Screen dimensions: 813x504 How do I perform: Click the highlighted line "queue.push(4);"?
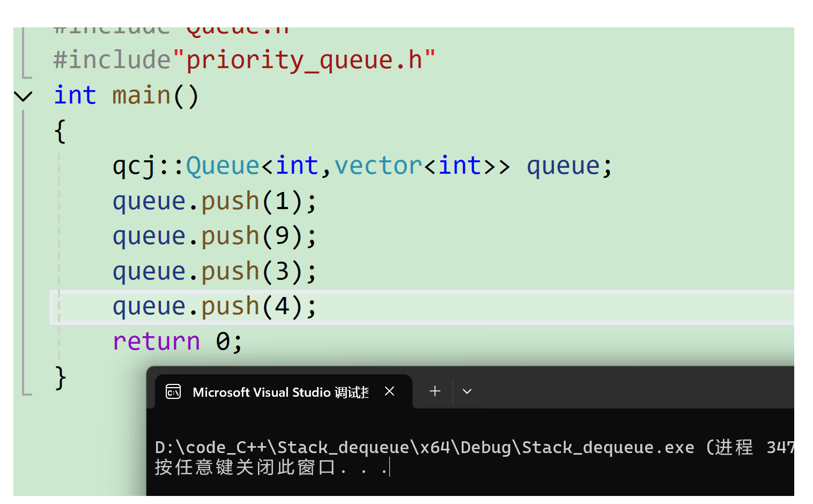coord(215,307)
